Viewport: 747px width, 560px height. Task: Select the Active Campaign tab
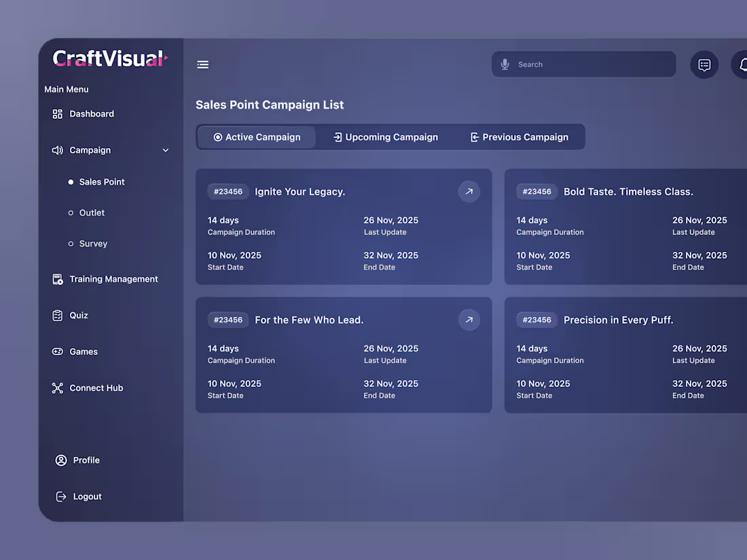[x=257, y=137]
